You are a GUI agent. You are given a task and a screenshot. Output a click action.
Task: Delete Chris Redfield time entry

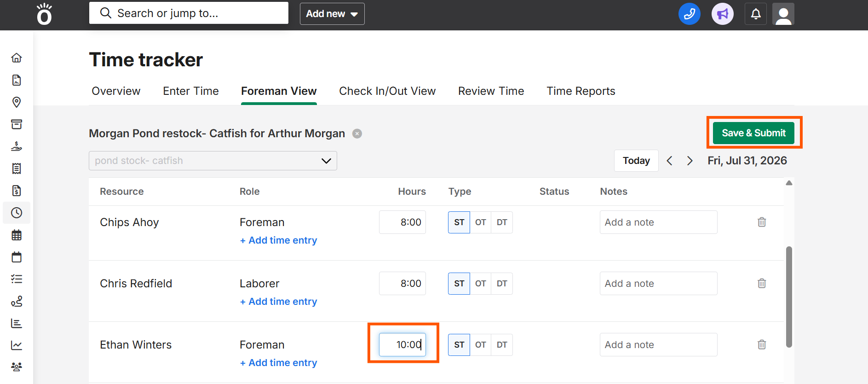click(762, 283)
